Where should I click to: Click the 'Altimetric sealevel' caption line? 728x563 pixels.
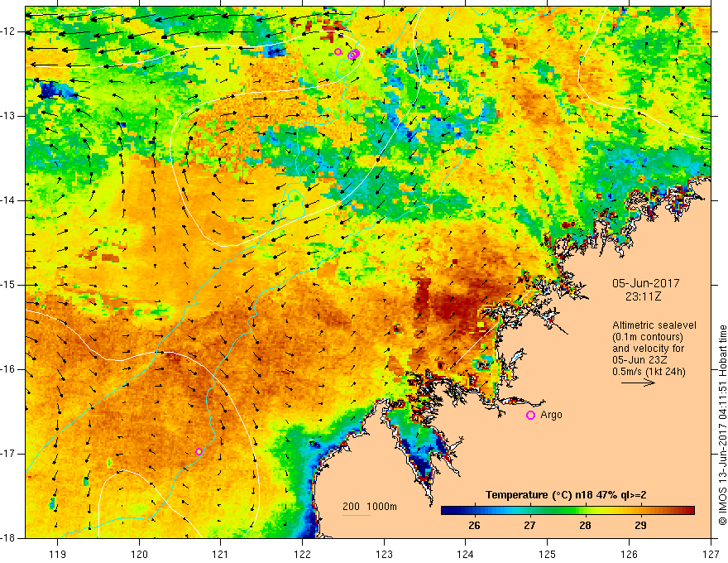654,325
